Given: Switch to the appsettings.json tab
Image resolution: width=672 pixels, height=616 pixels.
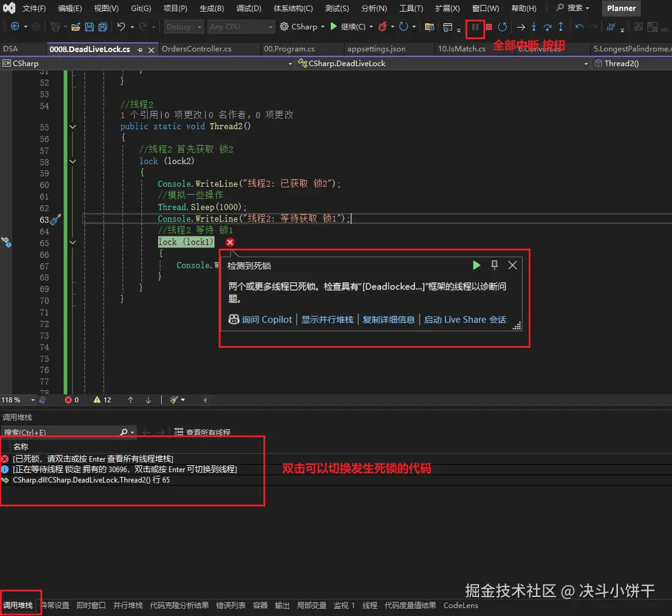Looking at the screenshot, I should 376,49.
